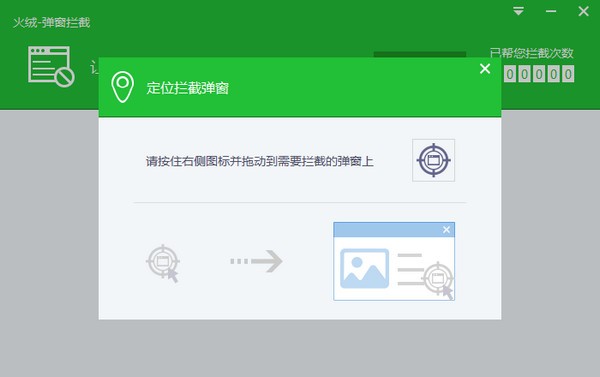Click the 已帮您拦截次数 label

532,53
